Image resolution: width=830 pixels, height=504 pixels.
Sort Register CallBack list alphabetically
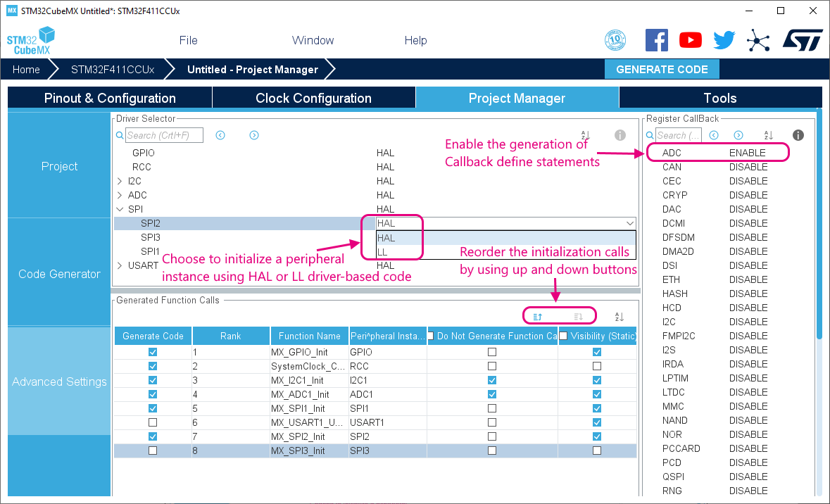click(769, 136)
